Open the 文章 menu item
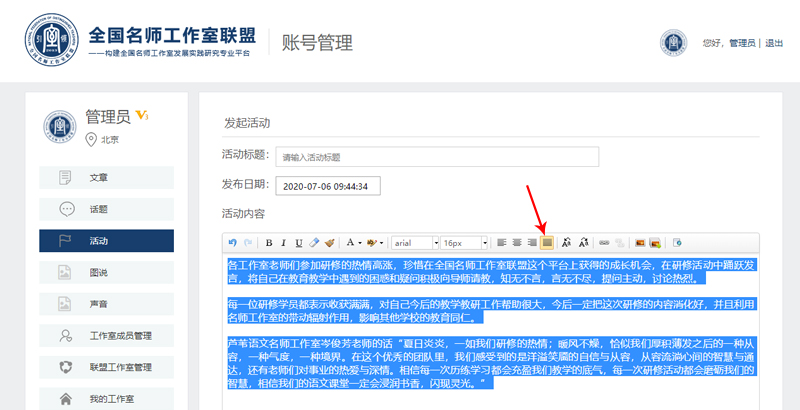Screen dimensions: 800x410 click(x=107, y=178)
